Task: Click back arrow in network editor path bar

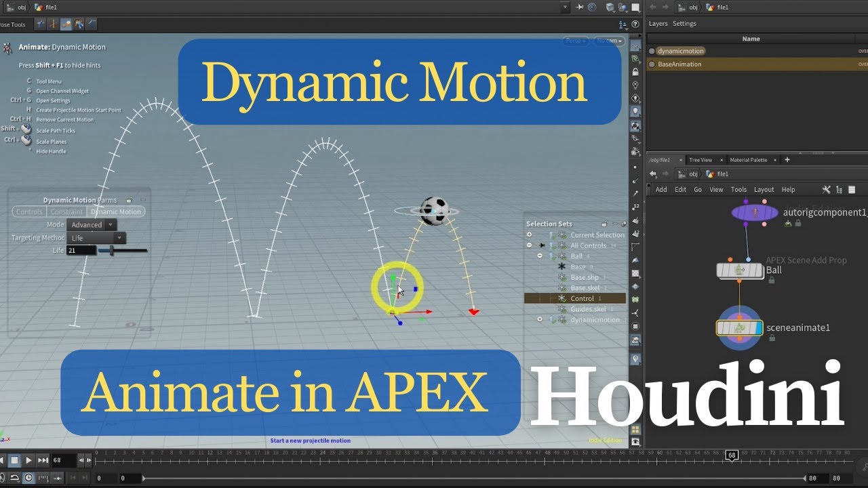Action: coord(654,174)
